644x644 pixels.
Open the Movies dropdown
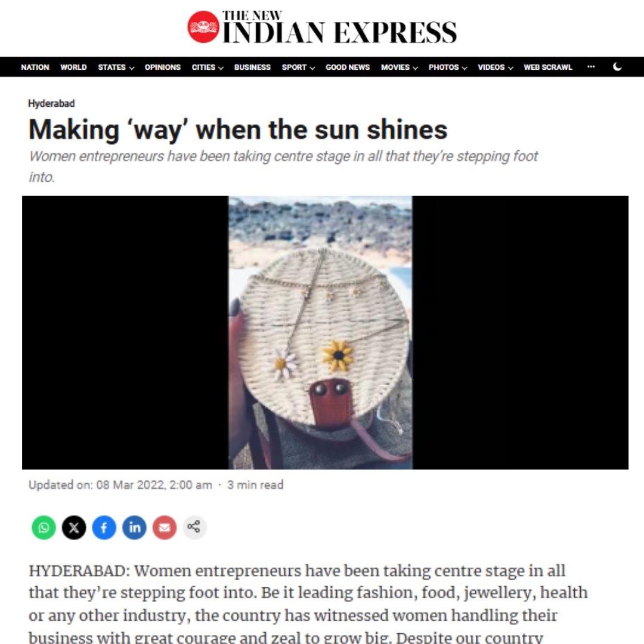coord(399,67)
